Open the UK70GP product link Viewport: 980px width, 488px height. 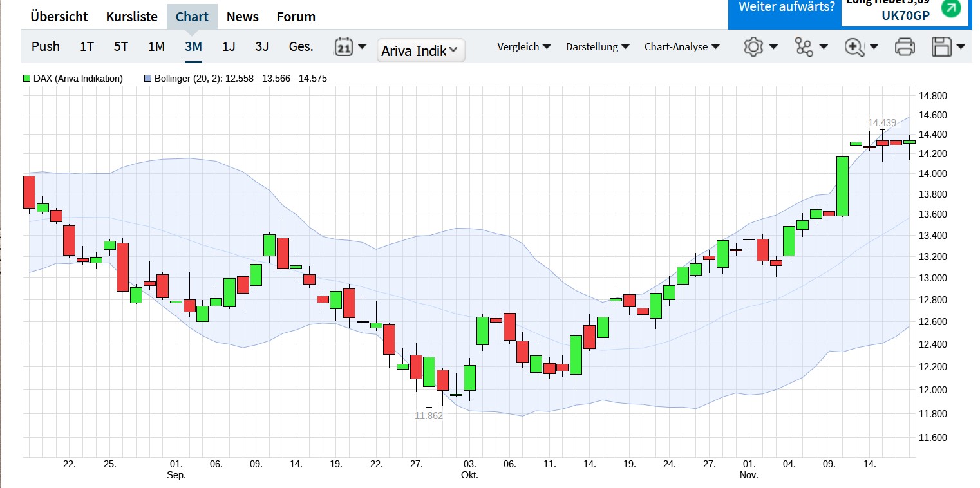tap(906, 16)
